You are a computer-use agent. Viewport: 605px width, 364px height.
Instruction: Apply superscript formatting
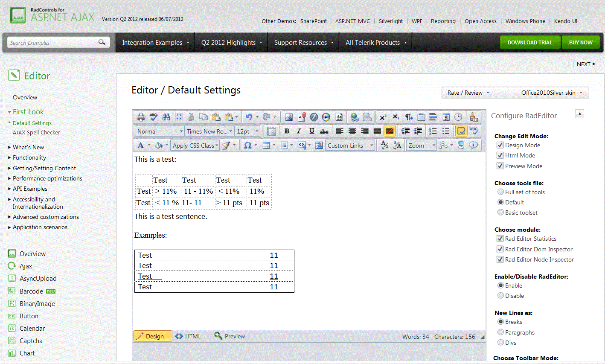(x=383, y=117)
